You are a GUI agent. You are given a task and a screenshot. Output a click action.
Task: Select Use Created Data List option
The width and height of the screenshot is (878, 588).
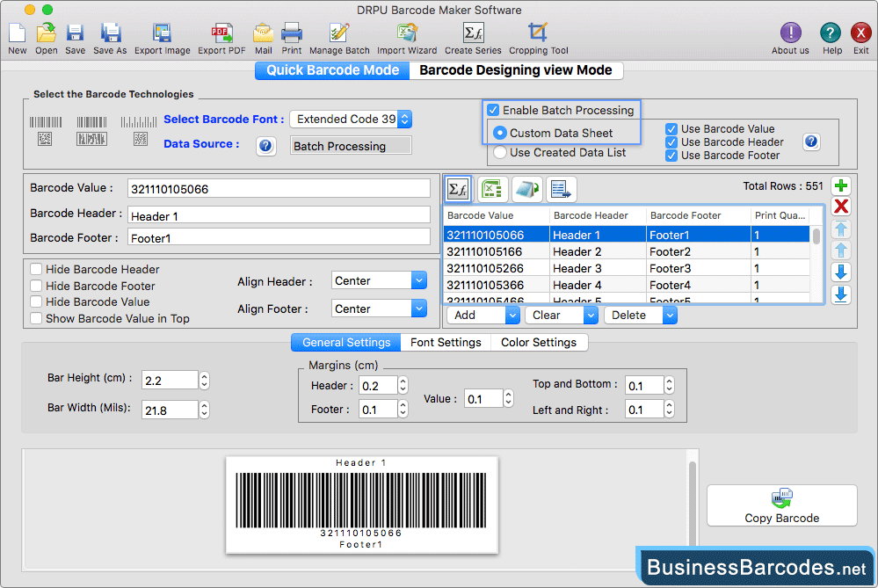500,152
